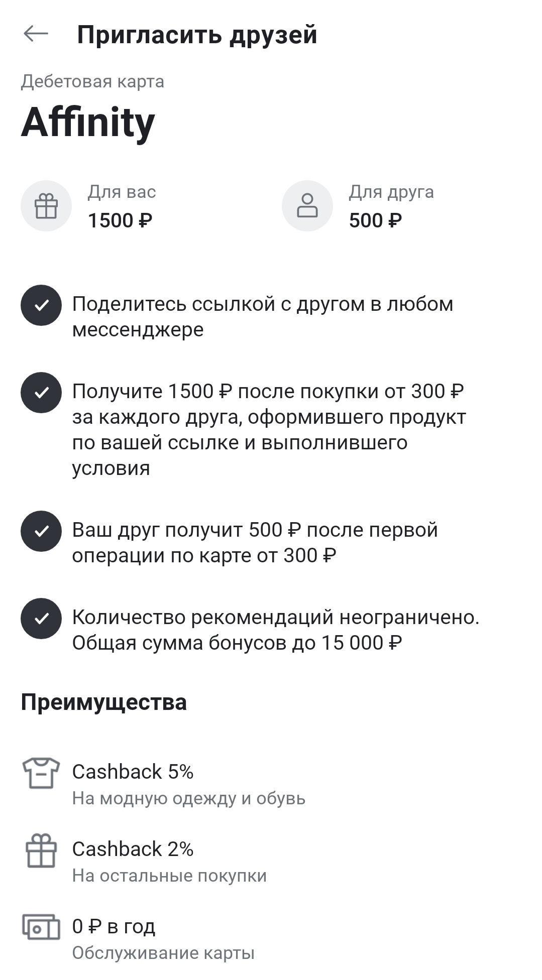
Task: Tap the t-shirt icon for Cashback 5%
Action: tap(41, 773)
